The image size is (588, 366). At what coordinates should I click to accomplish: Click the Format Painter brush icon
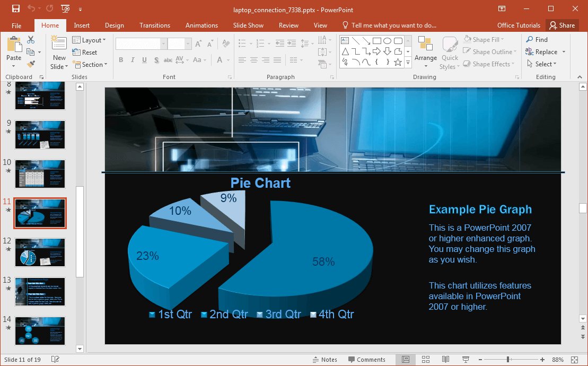tap(31, 64)
